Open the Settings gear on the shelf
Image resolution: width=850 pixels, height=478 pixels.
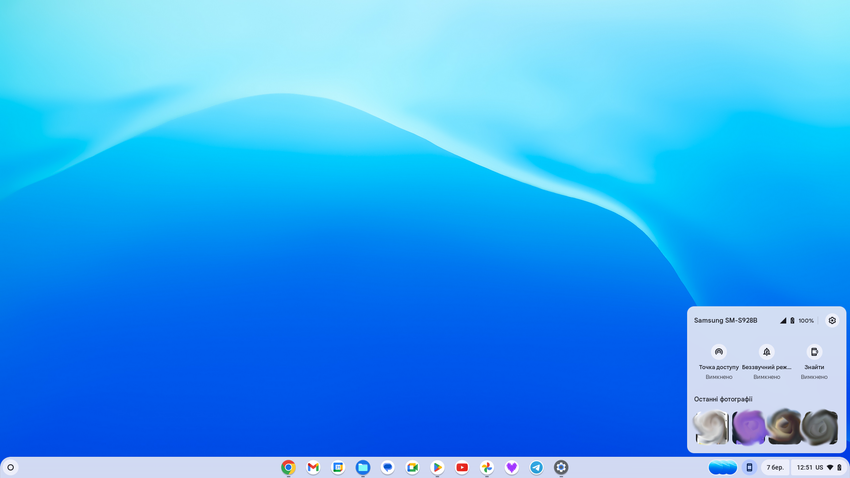(561, 467)
